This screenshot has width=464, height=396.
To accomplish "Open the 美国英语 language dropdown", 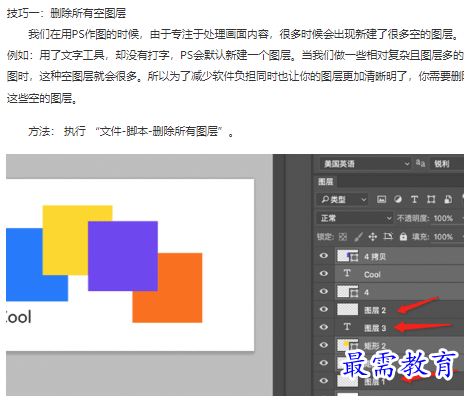I will tap(365, 164).
